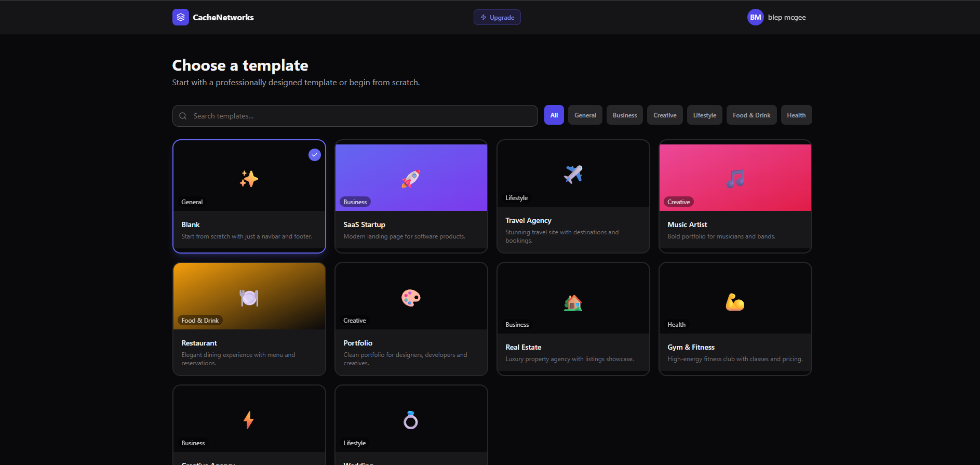
Task: Select the Portfolio template title
Action: click(358, 343)
